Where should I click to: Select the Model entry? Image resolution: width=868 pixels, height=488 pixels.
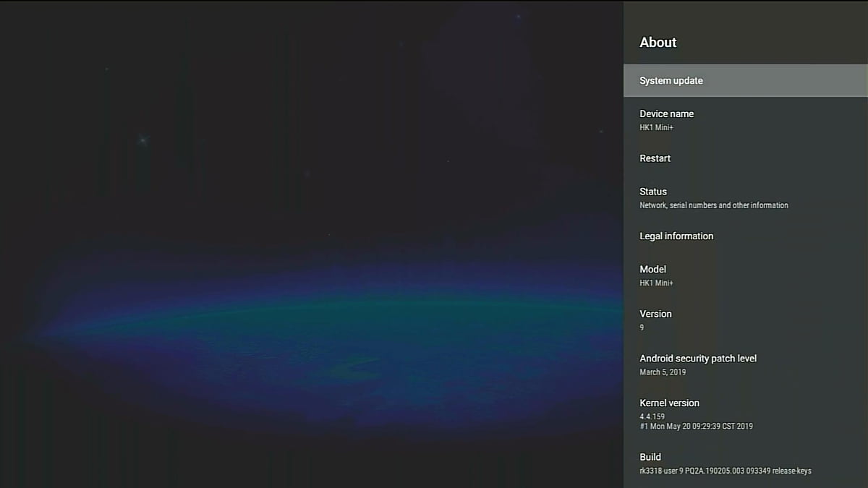[x=746, y=275]
